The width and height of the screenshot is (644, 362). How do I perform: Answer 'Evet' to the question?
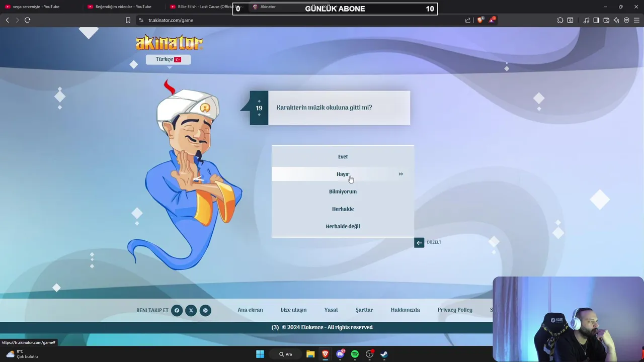click(343, 157)
